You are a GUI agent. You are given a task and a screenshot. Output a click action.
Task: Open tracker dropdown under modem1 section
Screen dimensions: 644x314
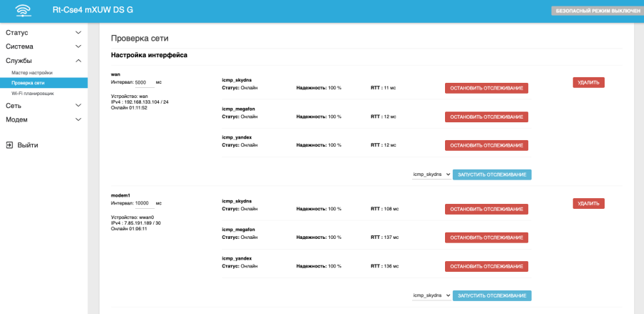[431, 295]
